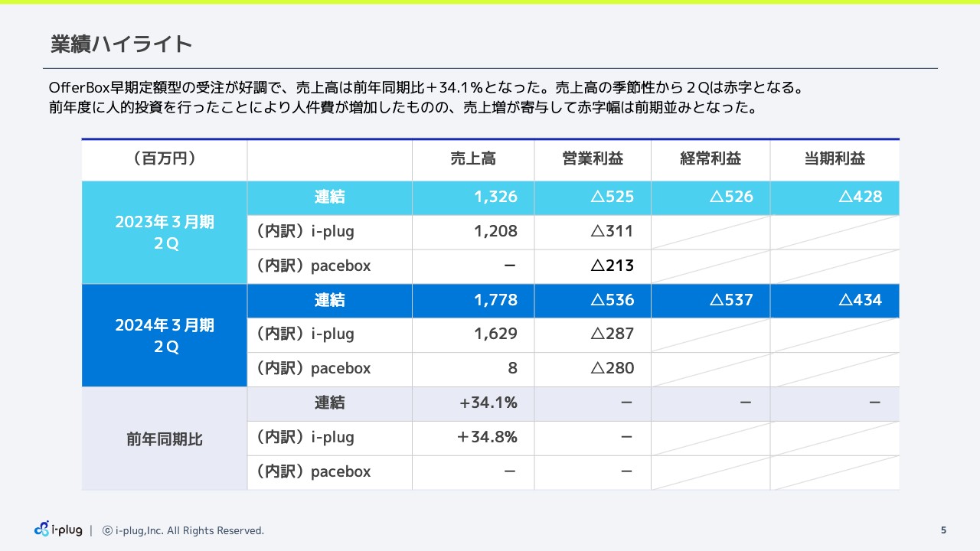Screen dimensions: 980x551
Task: Click the 営業利益 column header
Action: pos(592,159)
